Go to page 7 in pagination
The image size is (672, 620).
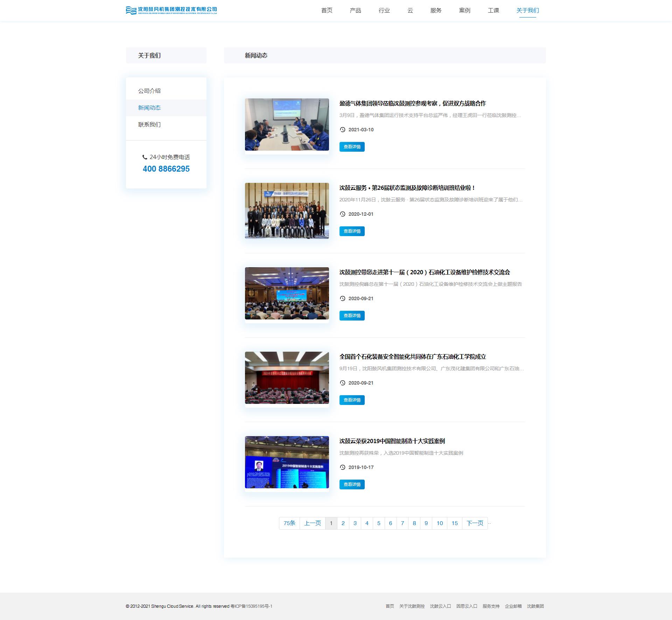point(402,523)
